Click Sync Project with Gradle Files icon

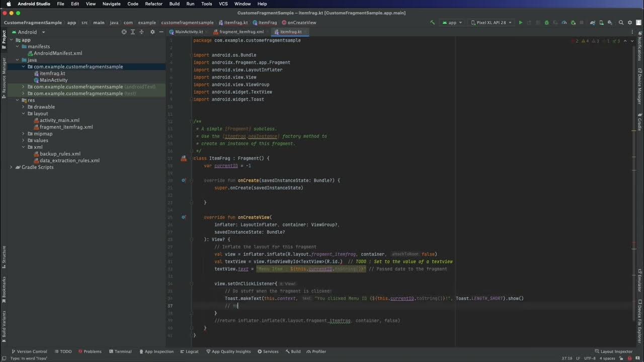pos(593,23)
